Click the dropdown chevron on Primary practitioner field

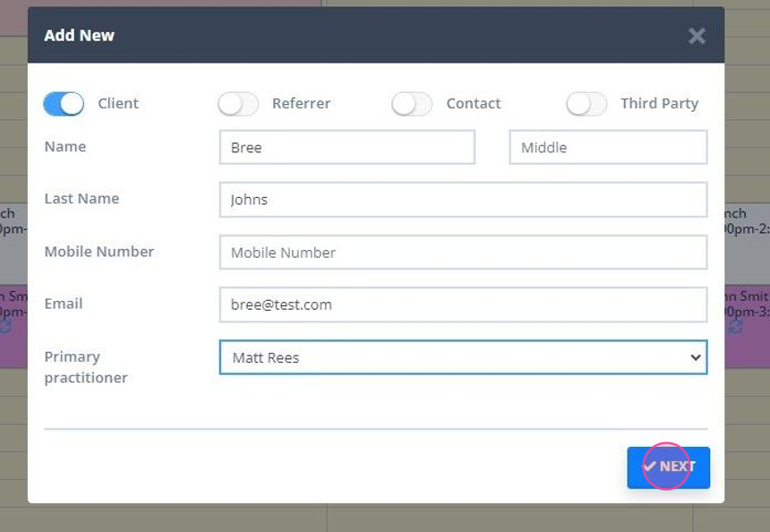(696, 356)
